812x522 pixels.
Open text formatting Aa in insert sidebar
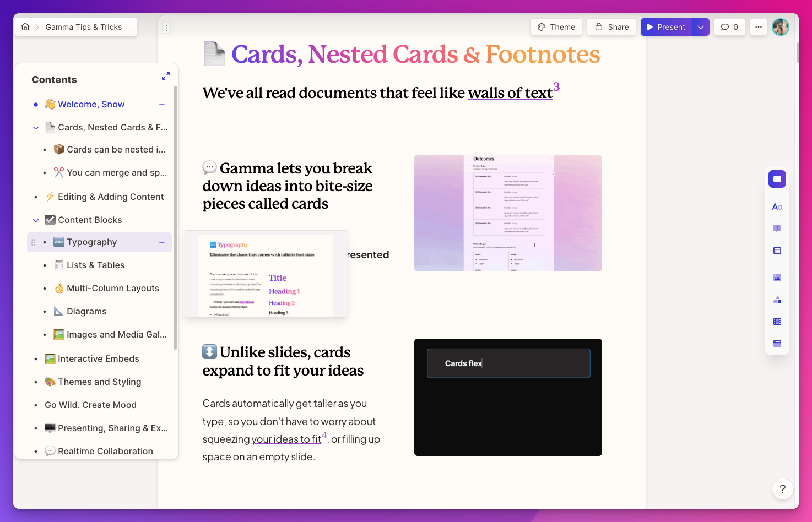point(777,206)
